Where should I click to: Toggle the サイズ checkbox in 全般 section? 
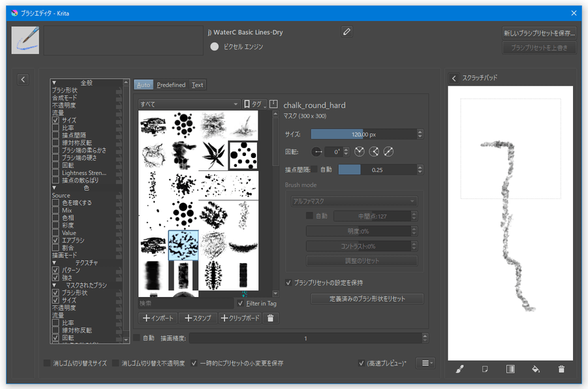(x=55, y=120)
